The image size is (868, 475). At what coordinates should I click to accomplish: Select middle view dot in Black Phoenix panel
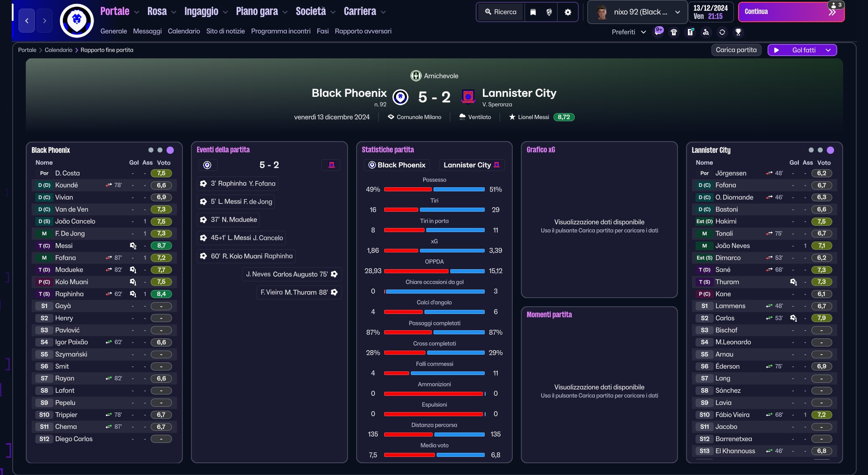(160, 150)
